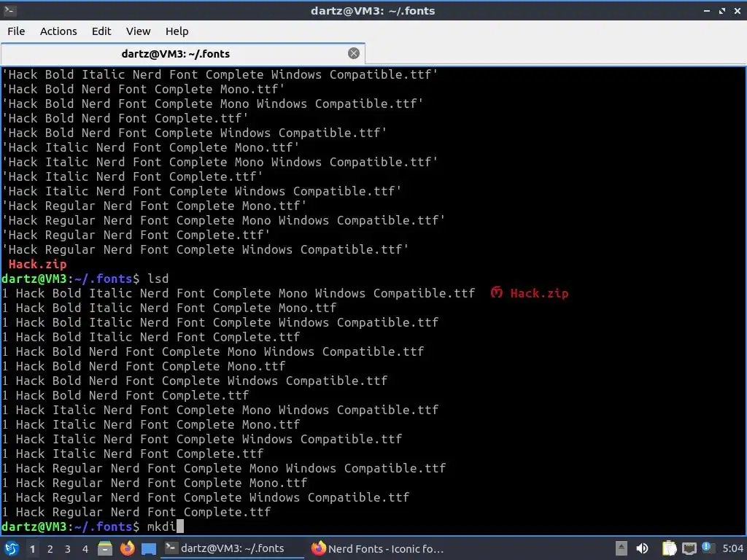
Task: Open the volume control speaker icon
Action: [642, 548]
